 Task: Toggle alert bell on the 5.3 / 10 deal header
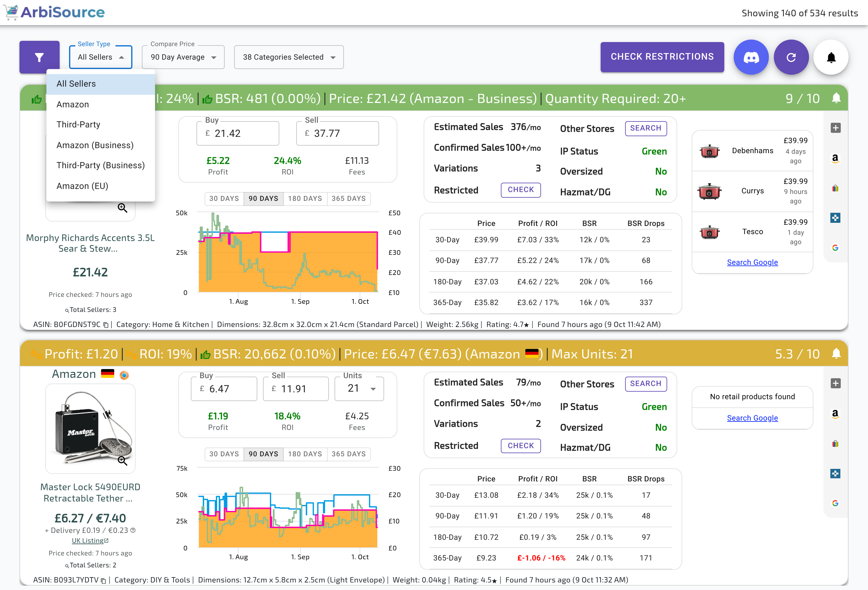click(x=836, y=354)
